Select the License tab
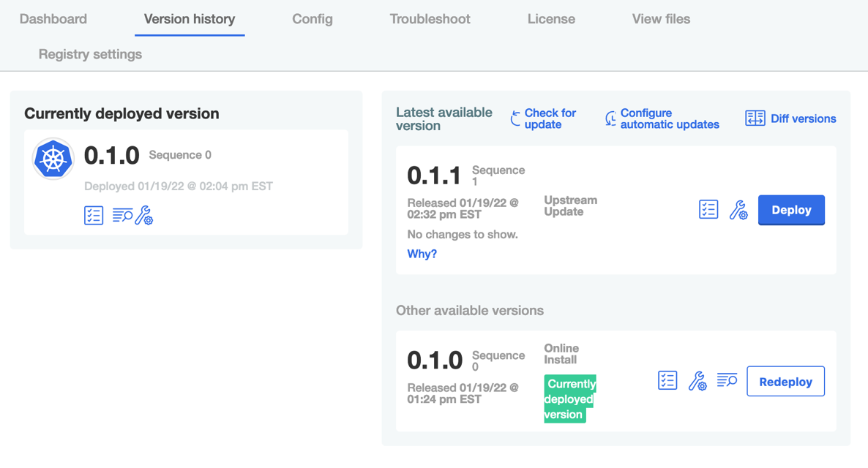Viewport: 868px width, 468px height. [551, 19]
